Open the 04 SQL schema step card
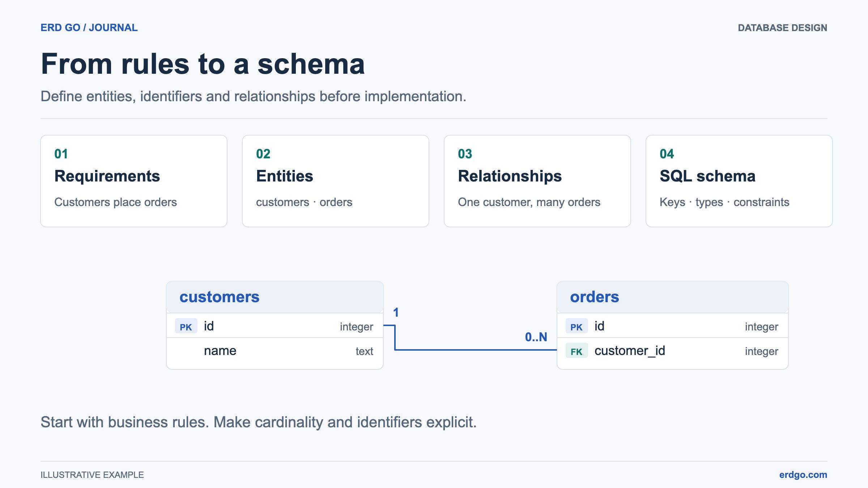This screenshot has height=488, width=868. click(x=739, y=181)
